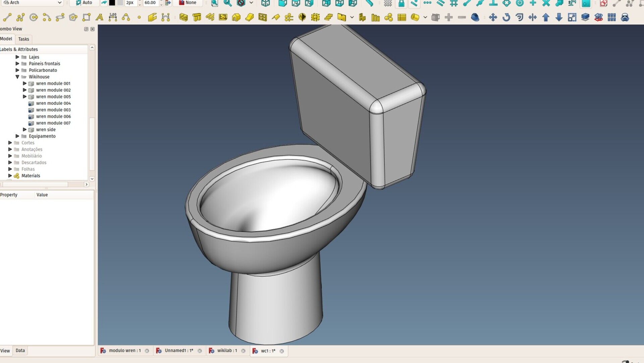This screenshot has width=644, height=363.
Task: Expand the Equipamento group
Action: pyautogui.click(x=17, y=136)
